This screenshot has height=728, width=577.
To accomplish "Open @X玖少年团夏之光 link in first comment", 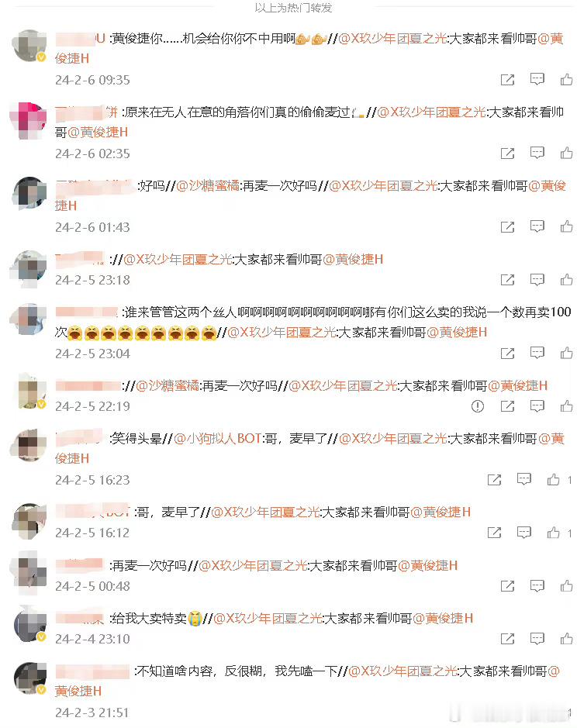I will pyautogui.click(x=392, y=39).
